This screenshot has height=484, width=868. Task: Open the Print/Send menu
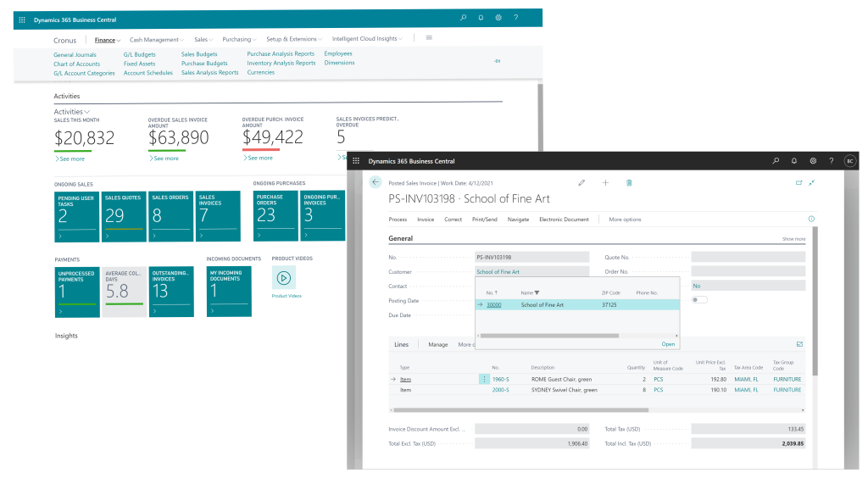pos(484,220)
